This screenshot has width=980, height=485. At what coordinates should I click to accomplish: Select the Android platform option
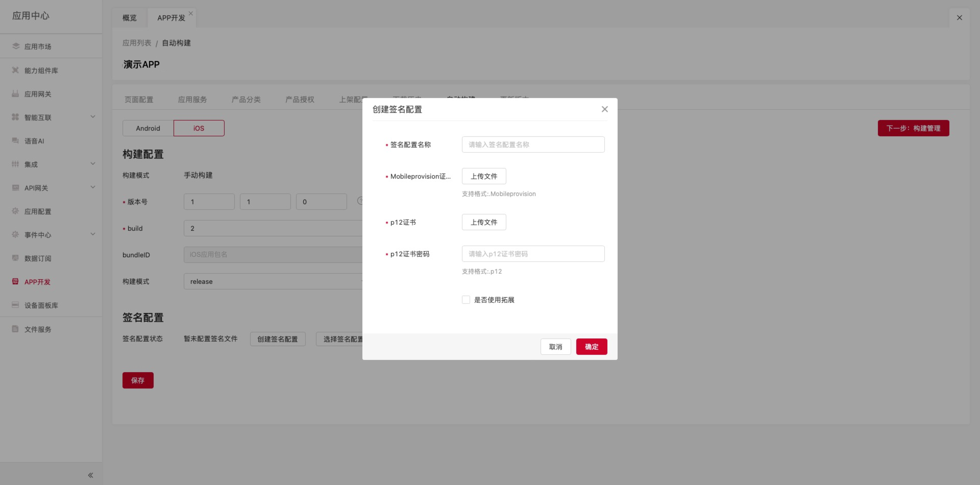pyautogui.click(x=148, y=128)
